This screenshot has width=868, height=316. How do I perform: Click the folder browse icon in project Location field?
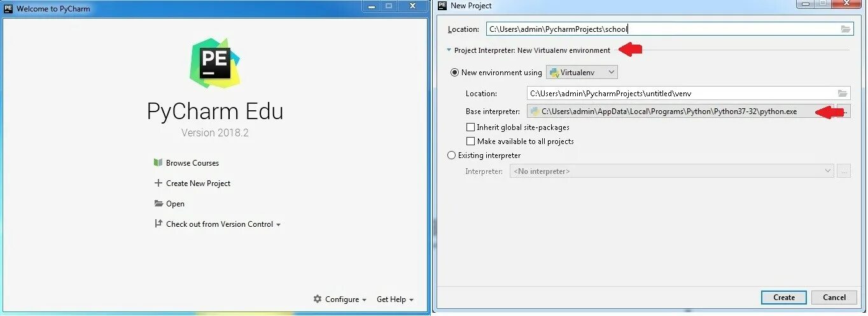pyautogui.click(x=845, y=29)
